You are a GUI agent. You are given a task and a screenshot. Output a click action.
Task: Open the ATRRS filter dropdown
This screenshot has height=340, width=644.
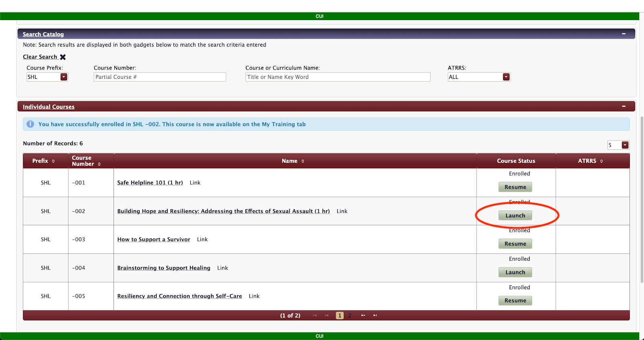(x=506, y=77)
